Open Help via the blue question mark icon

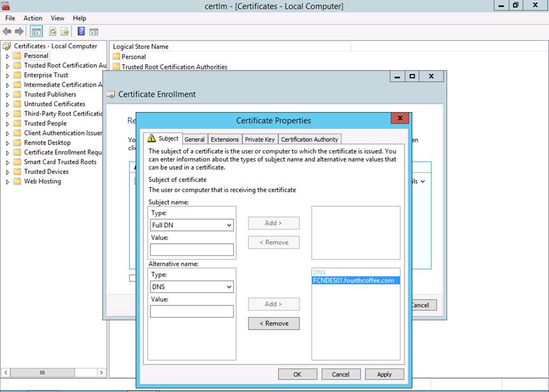82,31
